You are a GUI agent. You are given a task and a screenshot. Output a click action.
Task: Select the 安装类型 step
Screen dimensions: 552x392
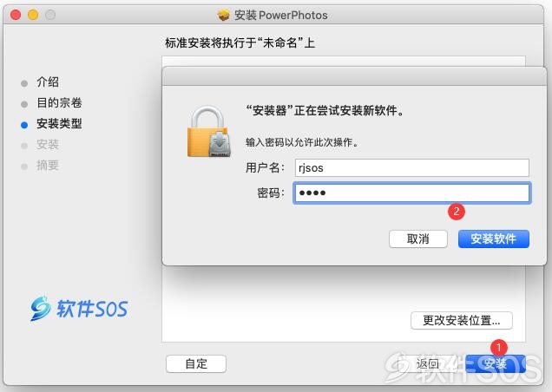(59, 123)
